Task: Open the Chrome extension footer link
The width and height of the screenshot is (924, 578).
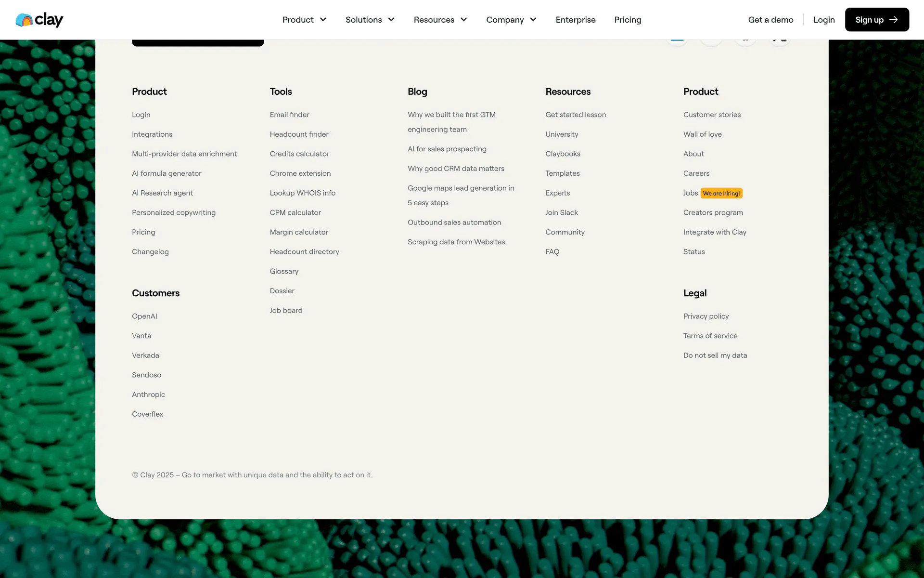Action: tap(300, 173)
